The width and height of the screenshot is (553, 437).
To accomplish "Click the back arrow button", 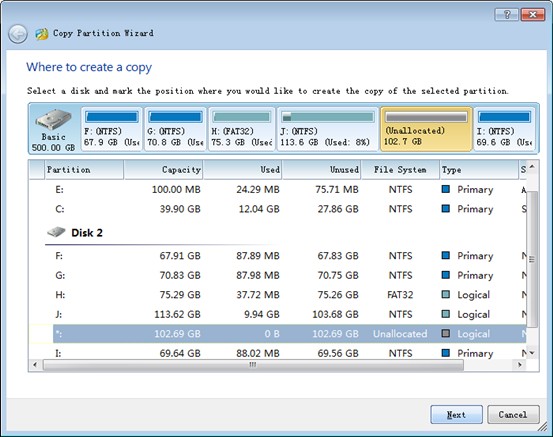I will point(18,34).
